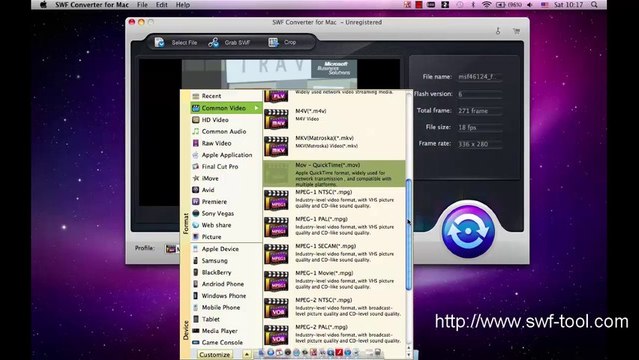Click the Wi-Fi status icon
Screen dimensions: 639x360
(486, 5)
